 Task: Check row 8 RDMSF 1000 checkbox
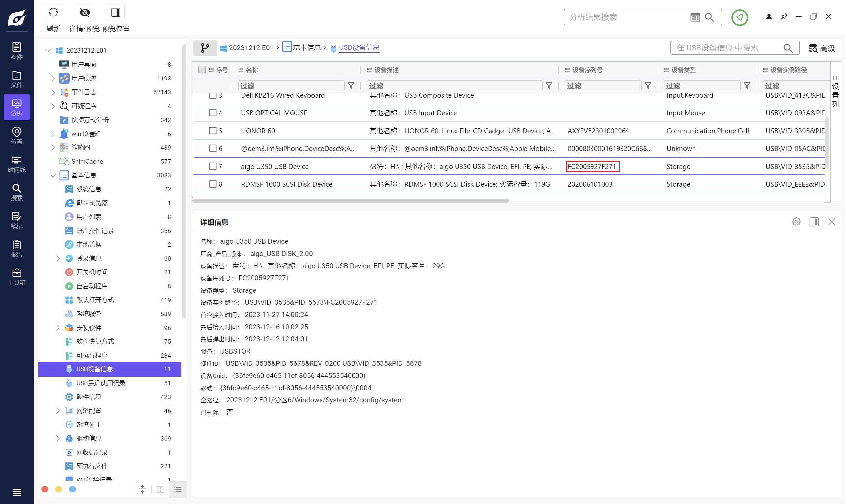point(213,184)
